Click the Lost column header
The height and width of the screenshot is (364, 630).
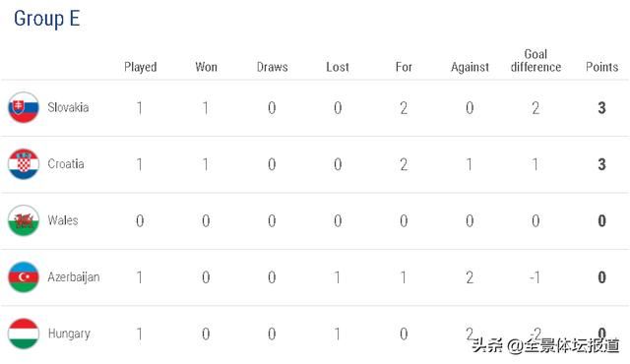pos(338,67)
